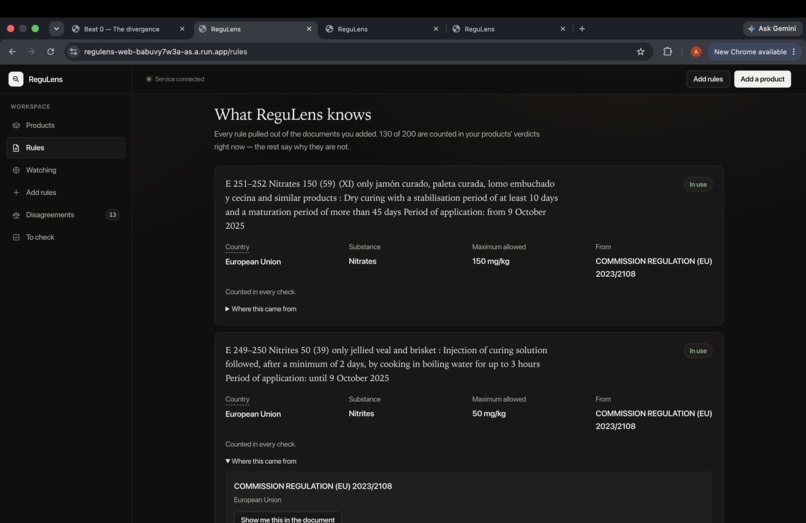This screenshot has height=523, width=806.
Task: Switch to the second ReguLens tab
Action: coord(382,29)
